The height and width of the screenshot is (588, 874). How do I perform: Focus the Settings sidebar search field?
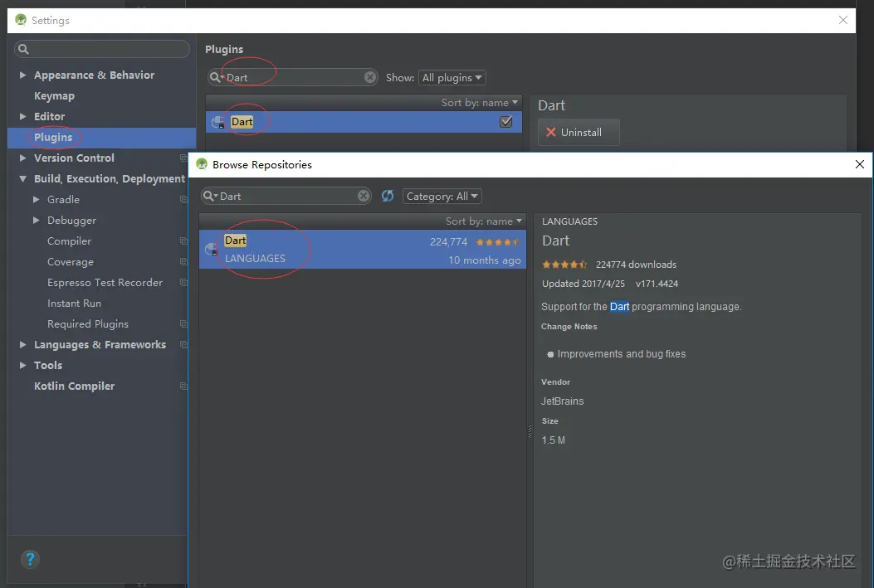pyautogui.click(x=102, y=49)
